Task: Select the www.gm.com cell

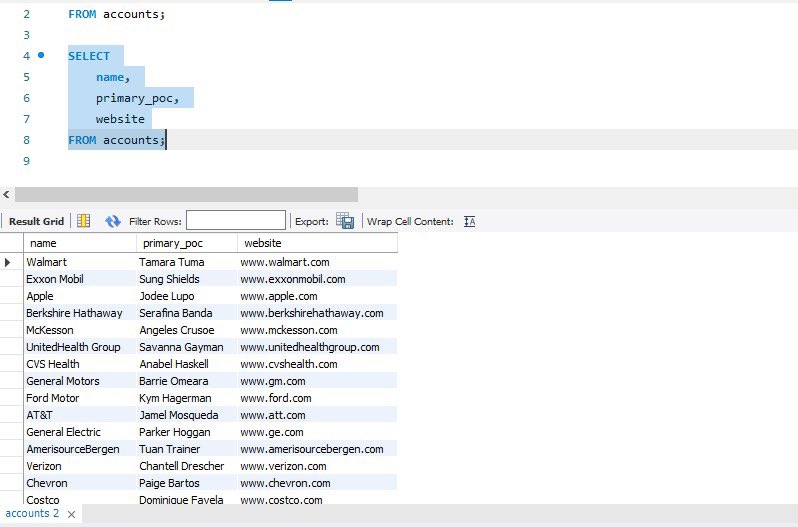Action: 317,381
